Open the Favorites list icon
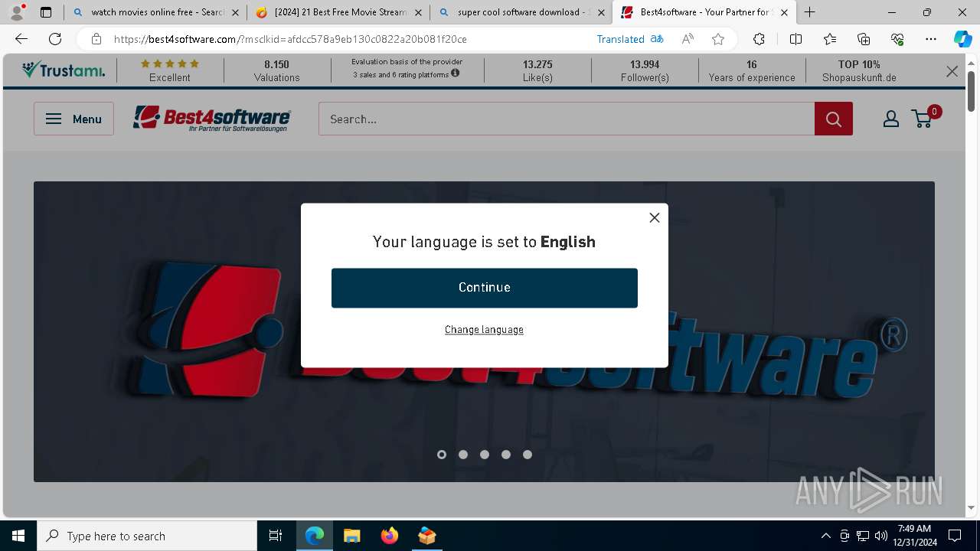The height and width of the screenshot is (551, 980). tap(830, 39)
